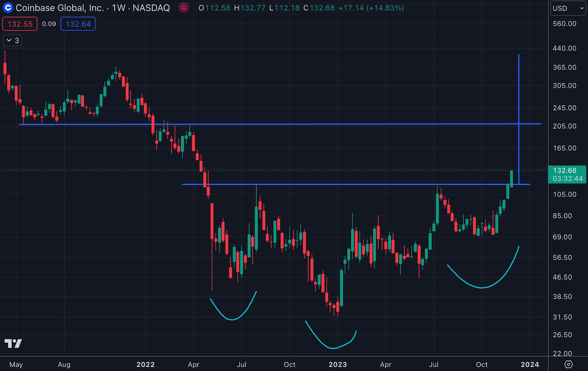Image resolution: width=588 pixels, height=371 pixels.
Task: Click the pink market status icon
Action: [x=183, y=8]
